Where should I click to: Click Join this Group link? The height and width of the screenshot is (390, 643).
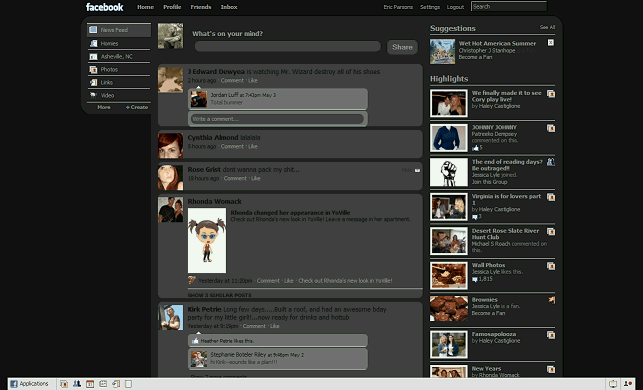coord(489,182)
